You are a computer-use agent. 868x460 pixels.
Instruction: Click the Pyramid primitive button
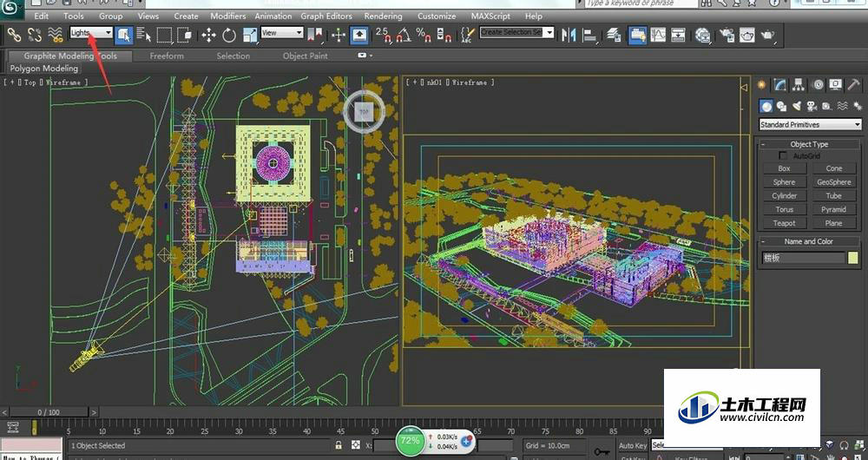[x=833, y=209]
